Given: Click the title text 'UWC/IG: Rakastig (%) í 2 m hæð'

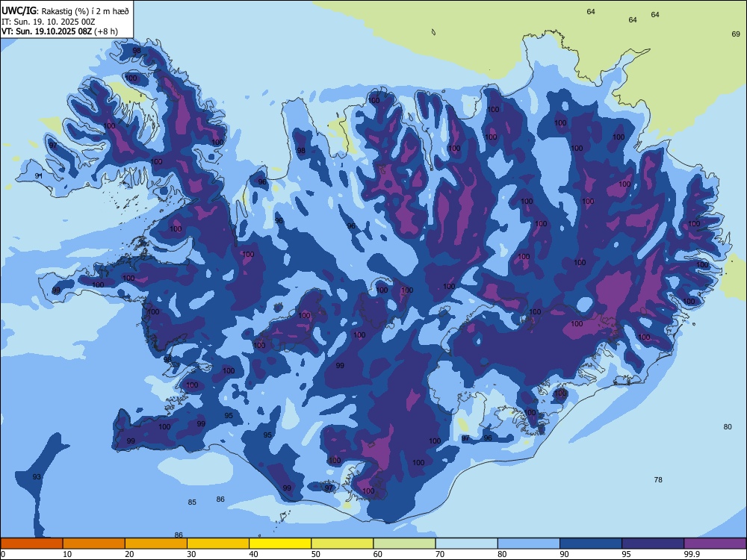Looking at the screenshot, I should click(x=65, y=11).
